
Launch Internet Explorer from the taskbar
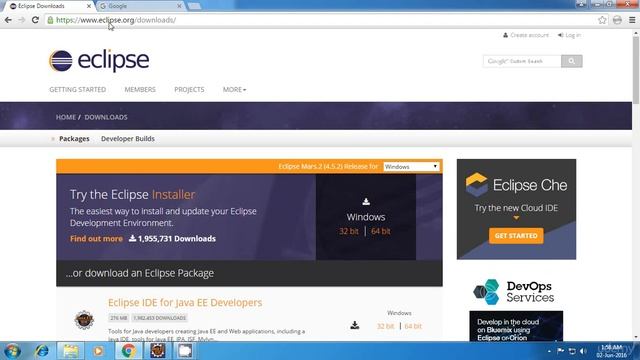(42, 351)
